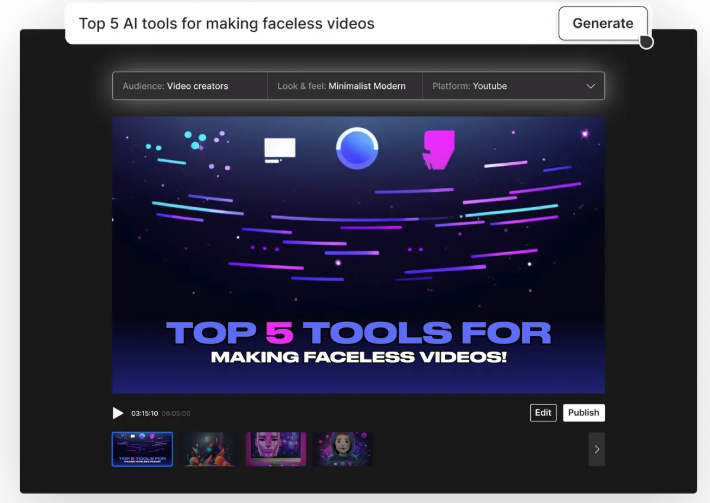Click the Edit button
The height and width of the screenshot is (503, 710).
[543, 412]
